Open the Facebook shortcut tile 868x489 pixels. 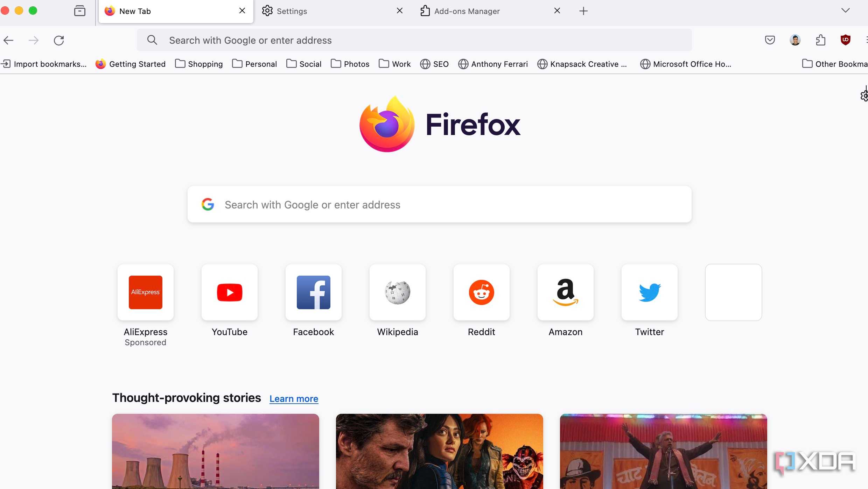pyautogui.click(x=314, y=292)
